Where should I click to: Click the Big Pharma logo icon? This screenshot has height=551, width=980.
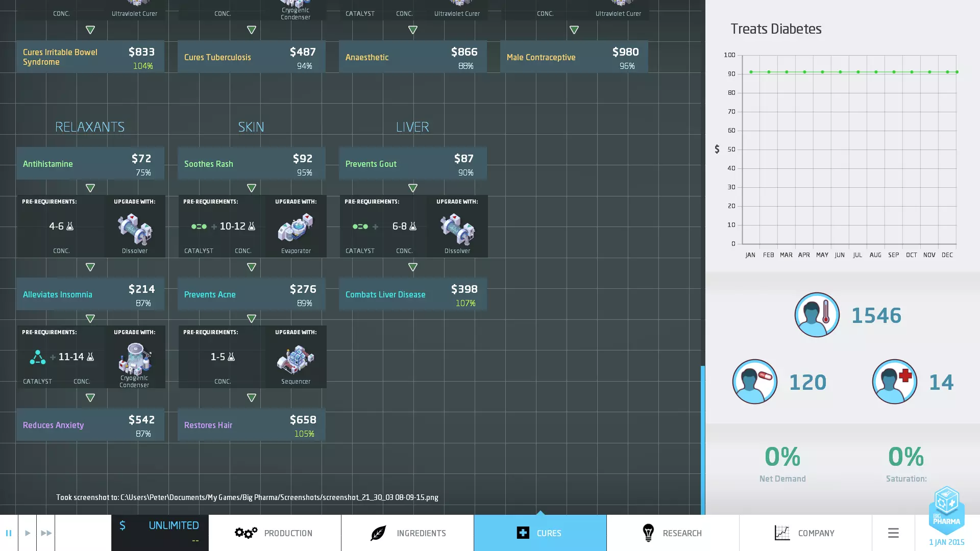(x=946, y=509)
